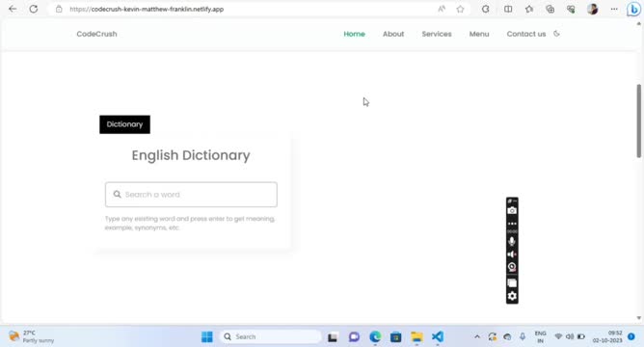Open split screen view
Screen dimensions: 644x347
508,9
